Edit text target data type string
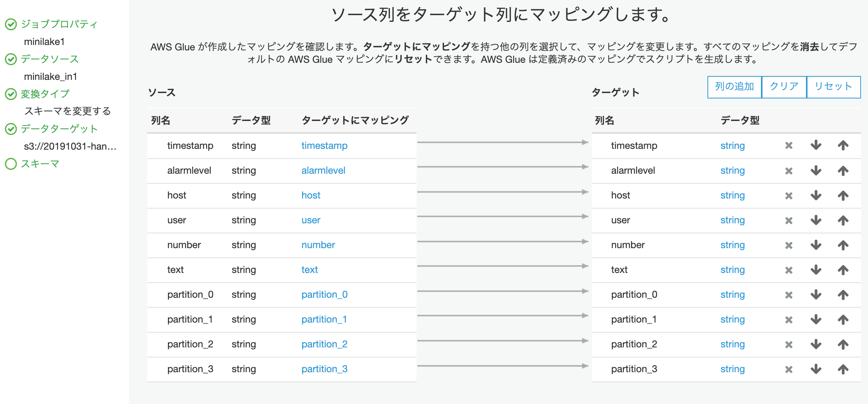The width and height of the screenshot is (868, 404). [x=732, y=270]
